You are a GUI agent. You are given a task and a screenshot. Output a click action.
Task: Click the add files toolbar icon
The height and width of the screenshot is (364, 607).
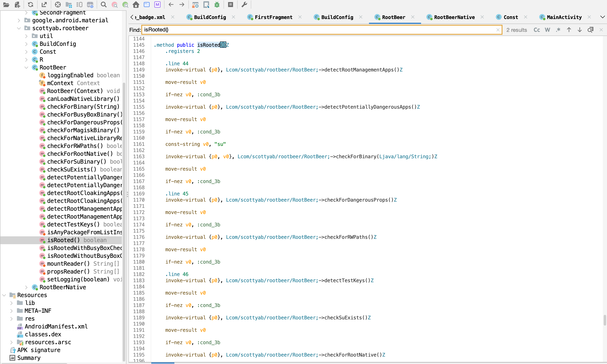coord(17,5)
